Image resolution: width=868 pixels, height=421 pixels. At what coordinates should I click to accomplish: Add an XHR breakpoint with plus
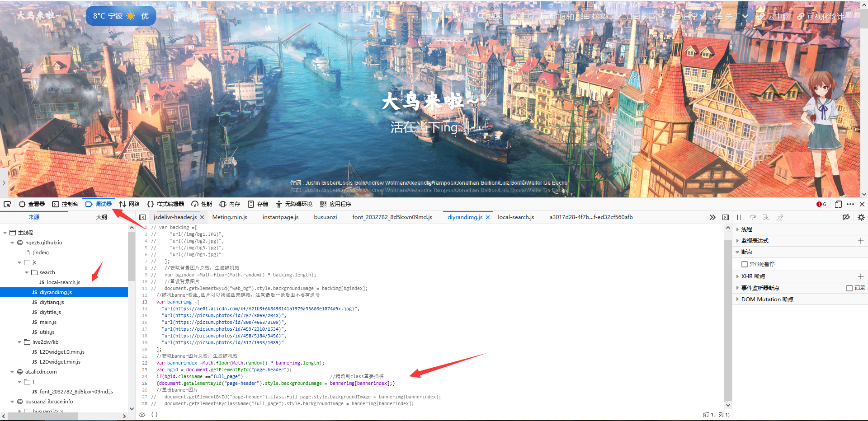[x=861, y=276]
